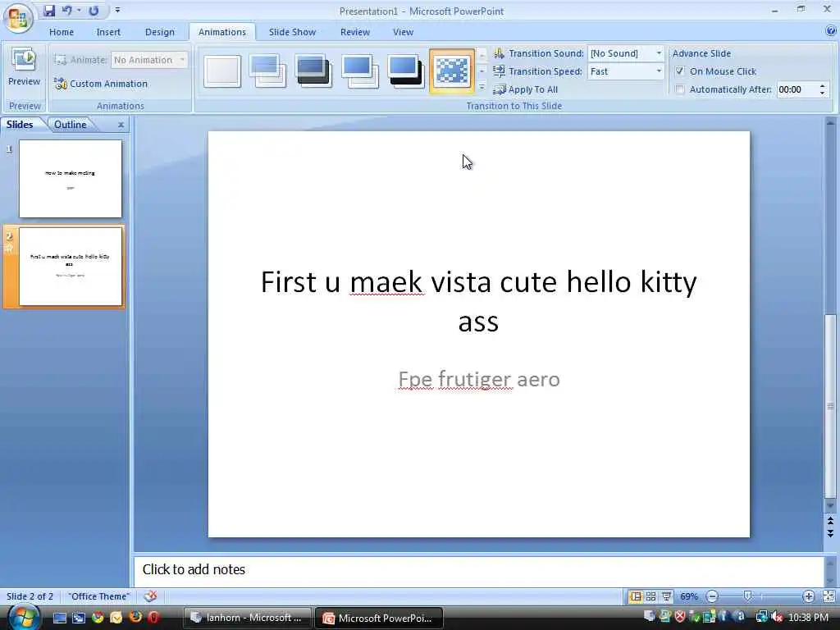Open the Windows Start orb
840x630 pixels.
click(x=22, y=617)
